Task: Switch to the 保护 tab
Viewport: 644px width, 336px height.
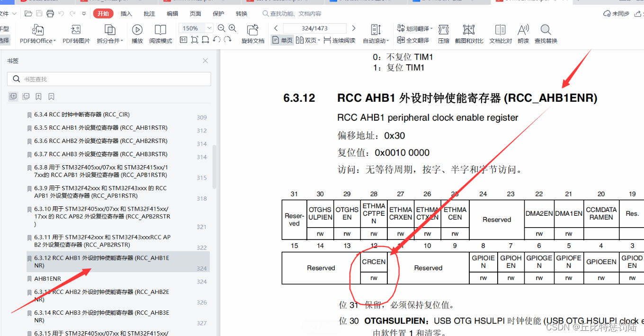Action: (x=219, y=14)
